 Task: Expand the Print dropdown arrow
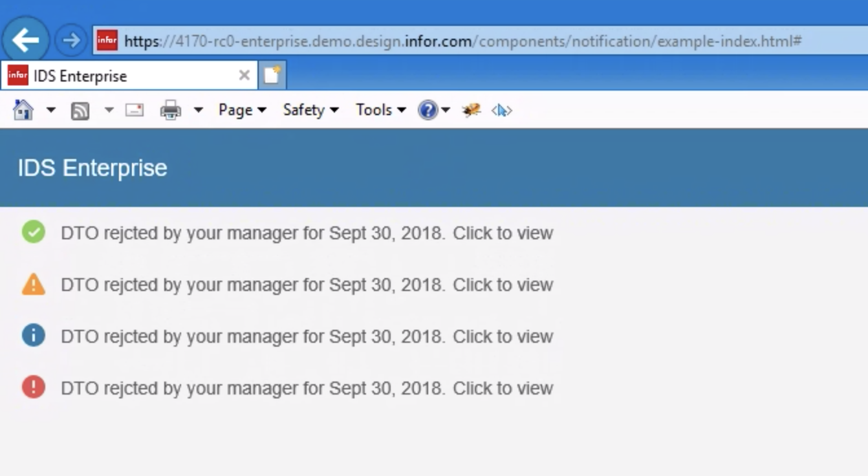pyautogui.click(x=198, y=111)
